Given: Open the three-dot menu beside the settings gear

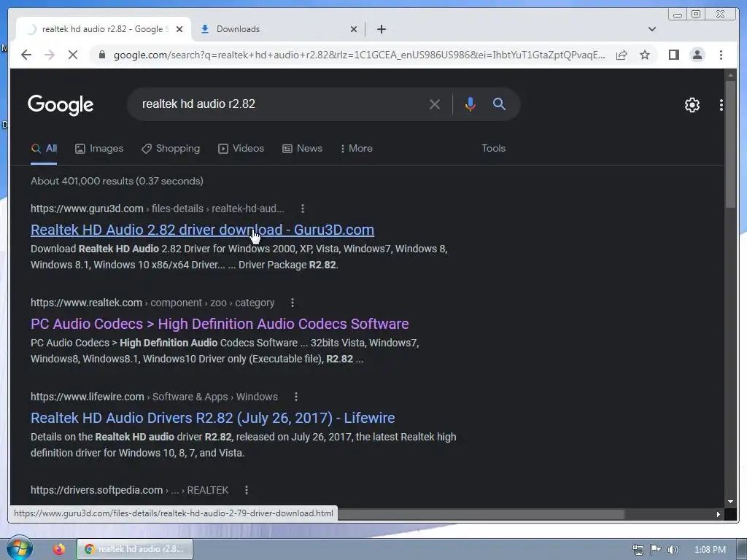Looking at the screenshot, I should (x=721, y=105).
